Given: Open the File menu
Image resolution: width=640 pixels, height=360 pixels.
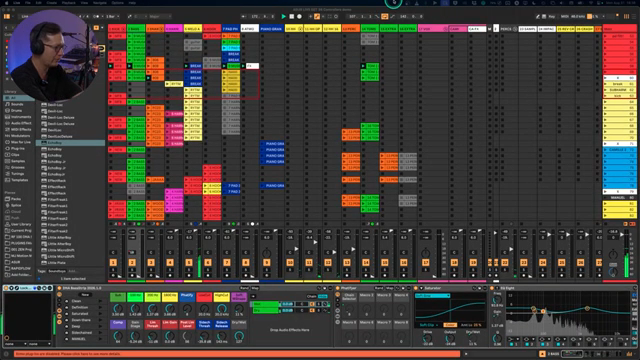Looking at the screenshot, I should [x=28, y=3].
